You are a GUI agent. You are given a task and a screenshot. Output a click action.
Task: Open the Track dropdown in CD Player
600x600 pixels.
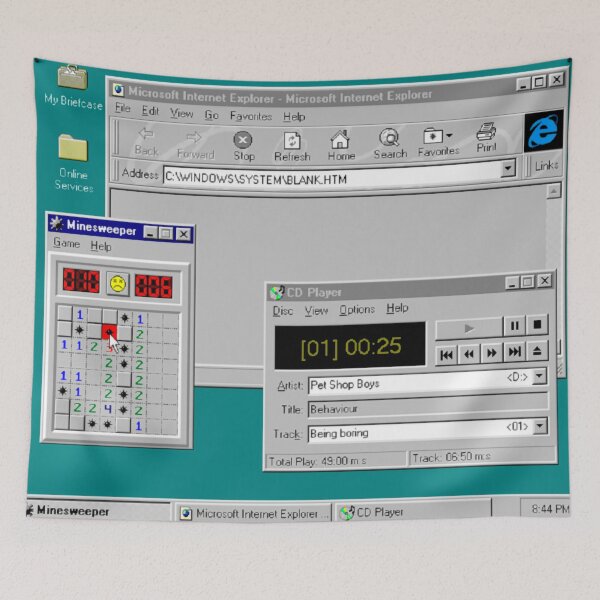(x=540, y=426)
